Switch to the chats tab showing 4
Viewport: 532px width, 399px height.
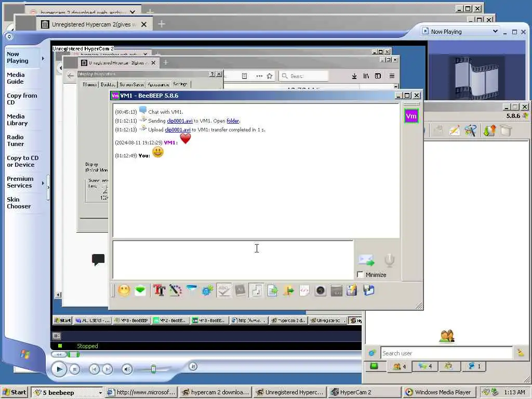coord(425,366)
